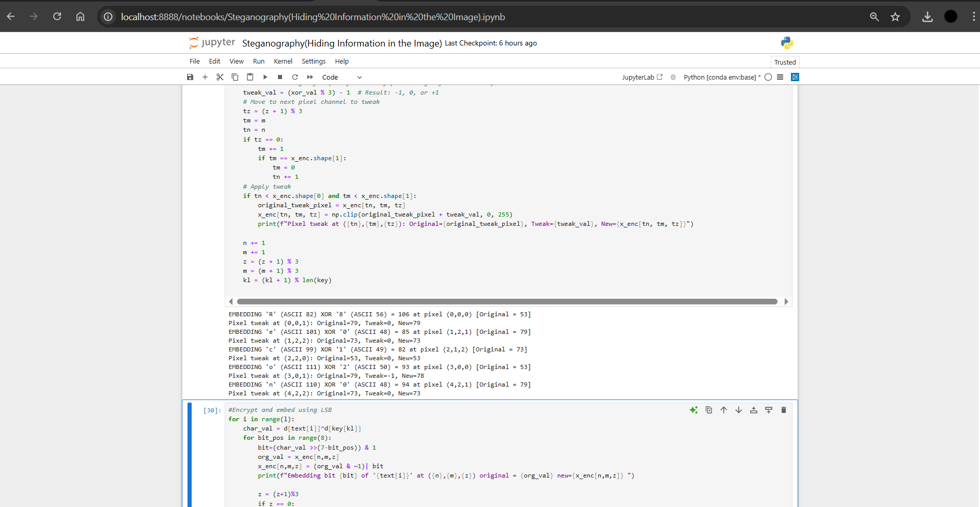Open the browser three-dot menu

[x=974, y=17]
